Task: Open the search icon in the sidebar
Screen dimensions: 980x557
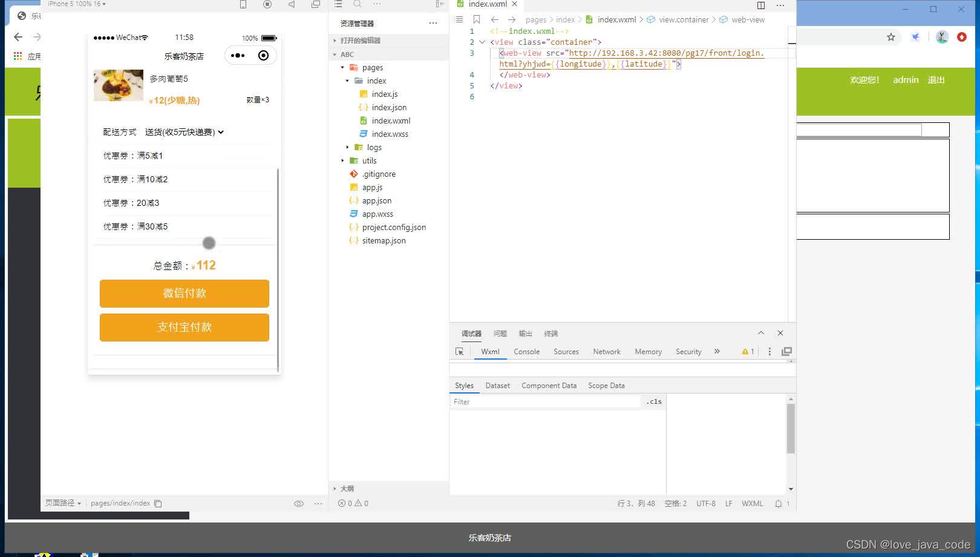Action: pos(358,4)
